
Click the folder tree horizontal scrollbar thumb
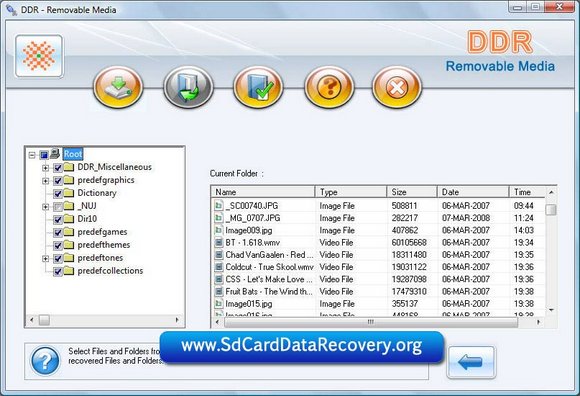[44, 320]
